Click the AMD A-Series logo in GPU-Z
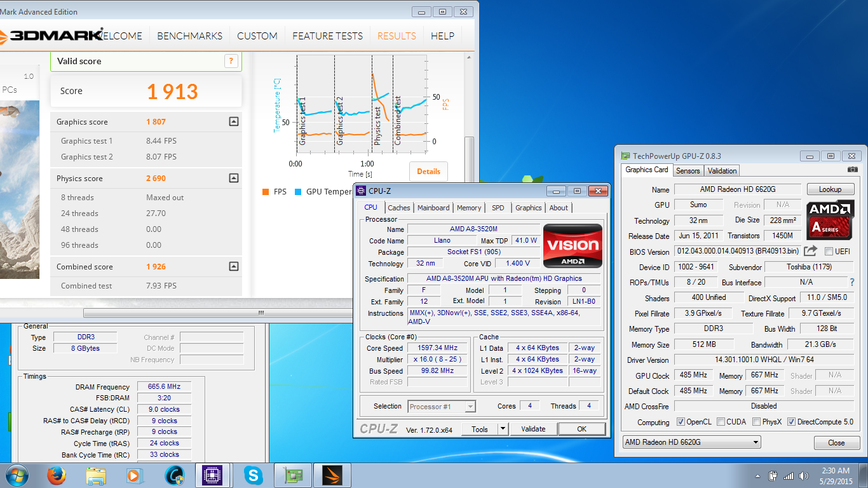The width and height of the screenshot is (868, 488). 831,219
